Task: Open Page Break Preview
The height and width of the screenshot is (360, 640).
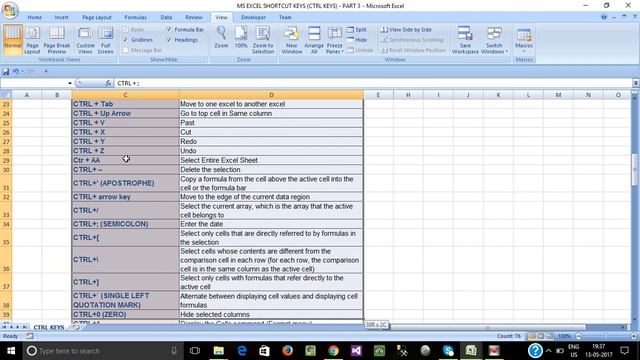Action: 57,40
